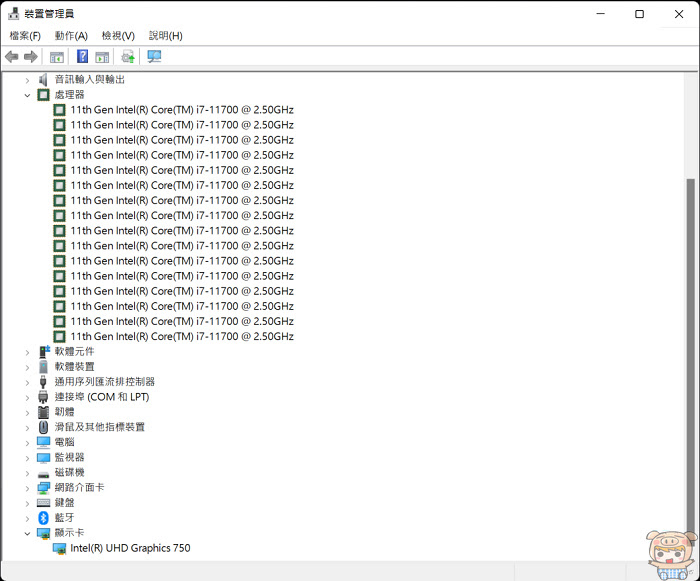
Task: Expand the 網路介面卡 category
Action: [x=27, y=489]
